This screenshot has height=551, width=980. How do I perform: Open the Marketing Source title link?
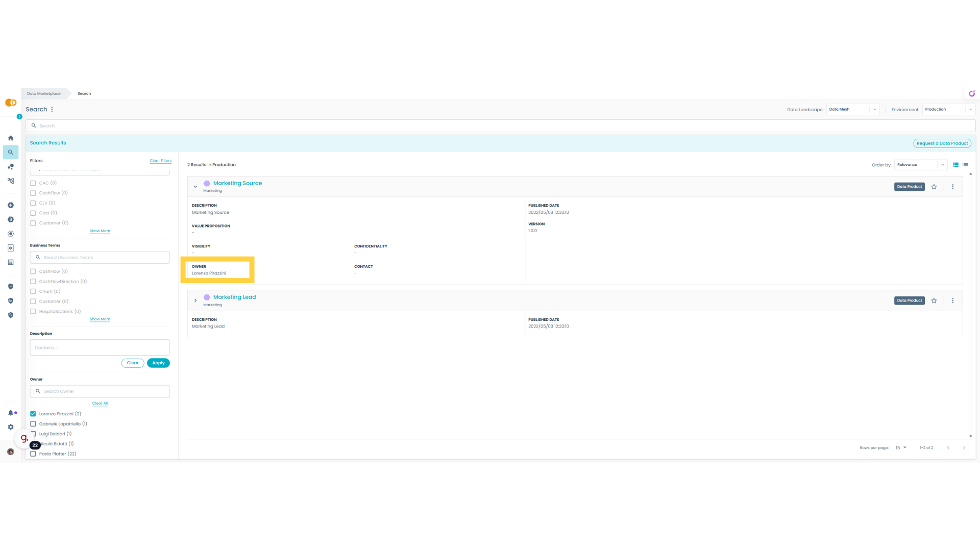pos(237,183)
